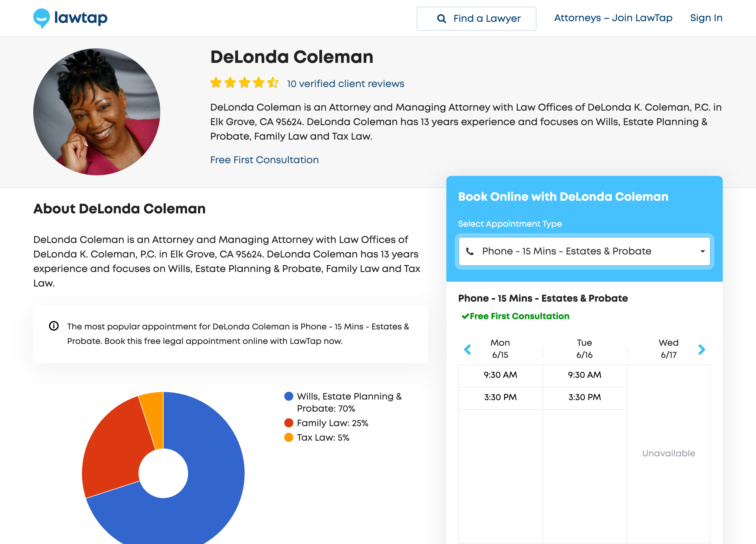Click the info icon beside popular appointment note

[x=54, y=326]
